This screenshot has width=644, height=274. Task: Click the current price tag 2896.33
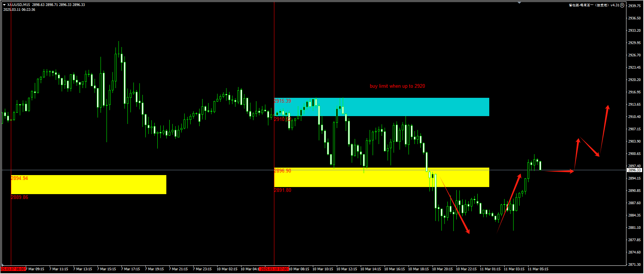(x=634, y=170)
